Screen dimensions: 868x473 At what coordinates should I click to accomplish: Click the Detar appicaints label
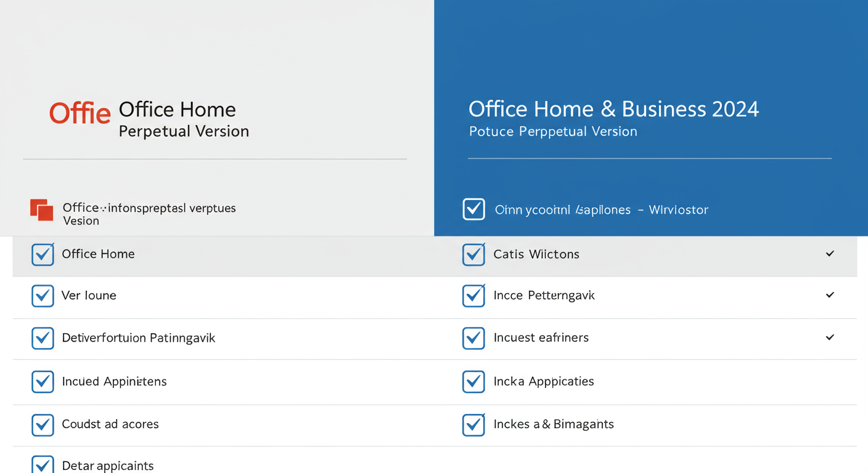point(108,466)
